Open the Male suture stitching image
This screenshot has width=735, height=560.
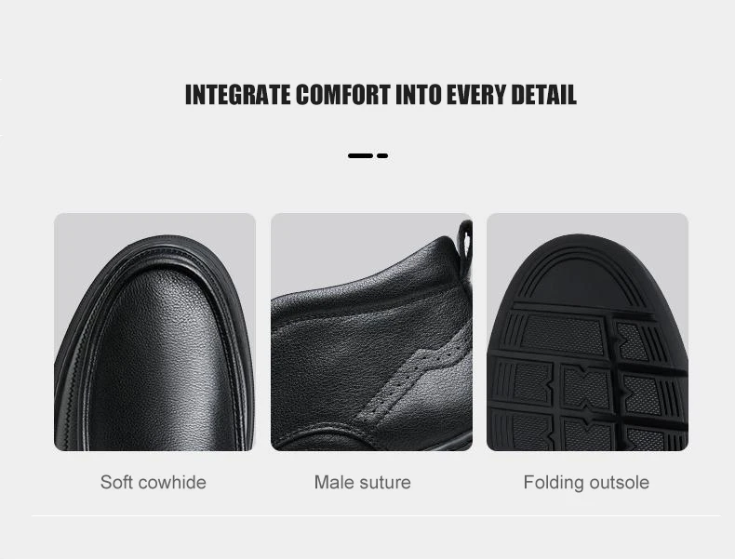[371, 332]
